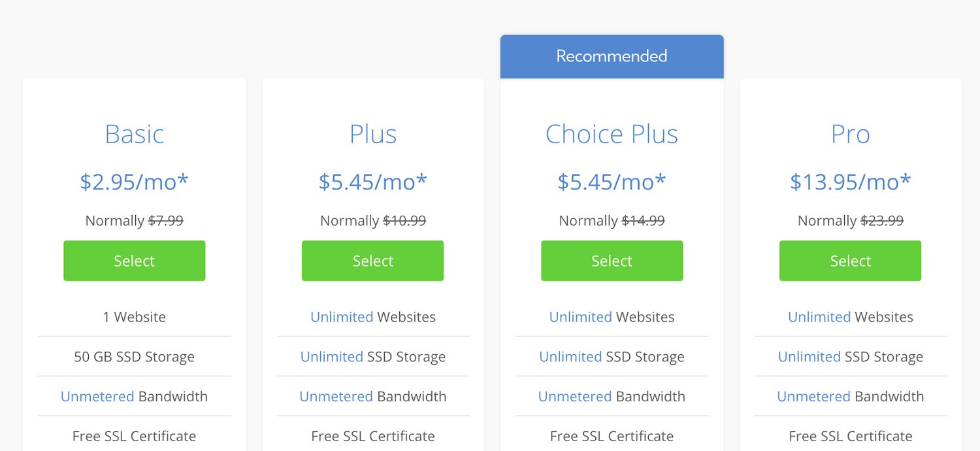Click the $13.95/mo Pro price
The image size is (980, 451).
[x=850, y=182]
